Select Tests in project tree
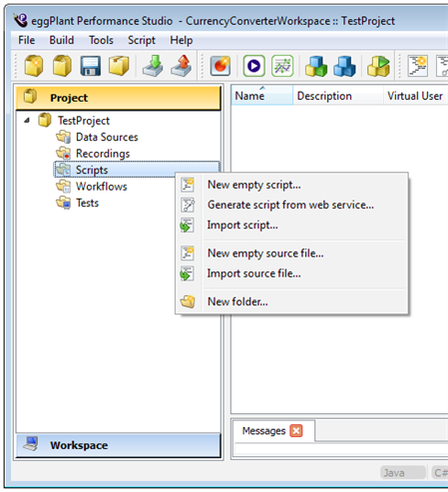Viewport: 448px width, 492px height. tap(87, 203)
